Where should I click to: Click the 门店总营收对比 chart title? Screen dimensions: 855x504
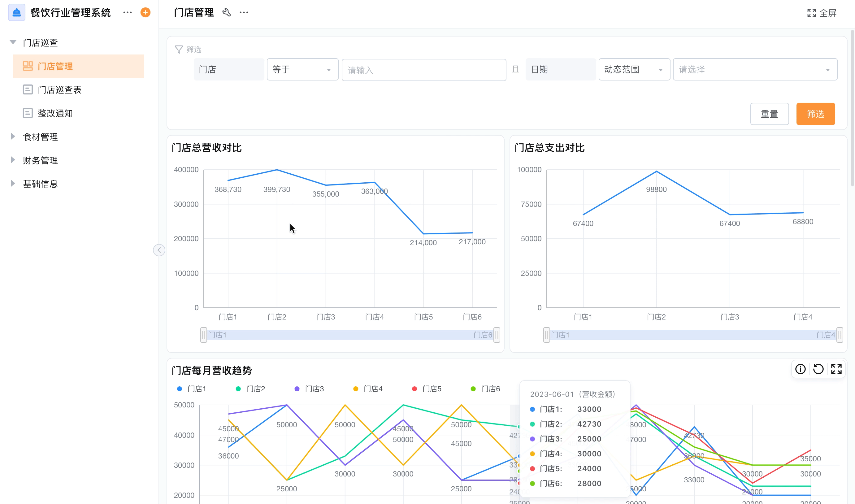[206, 148]
